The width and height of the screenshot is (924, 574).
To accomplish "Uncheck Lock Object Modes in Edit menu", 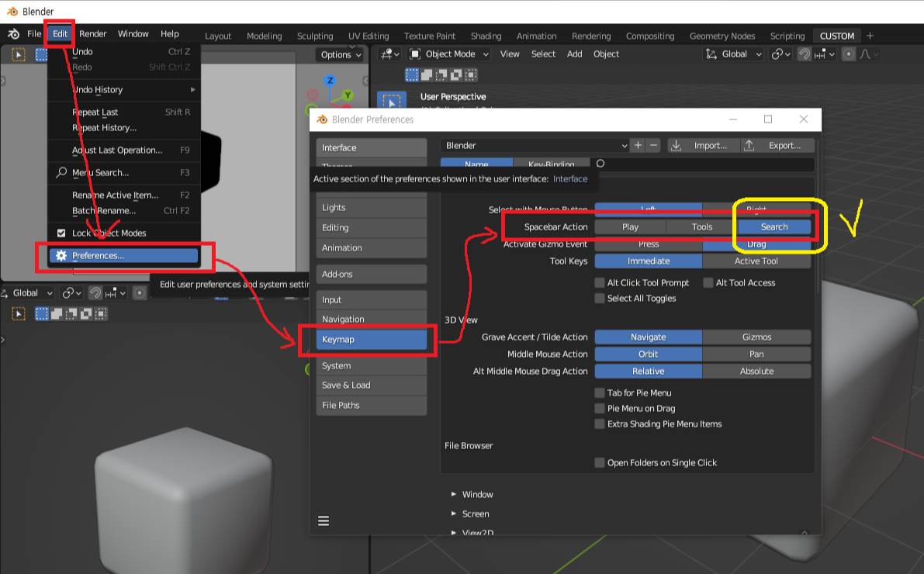I will [x=61, y=233].
